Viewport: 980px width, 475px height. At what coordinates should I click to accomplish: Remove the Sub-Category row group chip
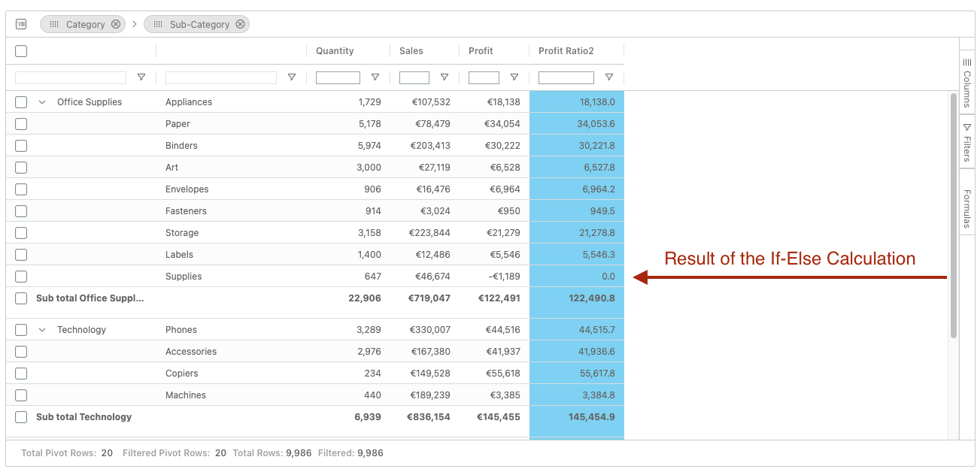[x=240, y=24]
